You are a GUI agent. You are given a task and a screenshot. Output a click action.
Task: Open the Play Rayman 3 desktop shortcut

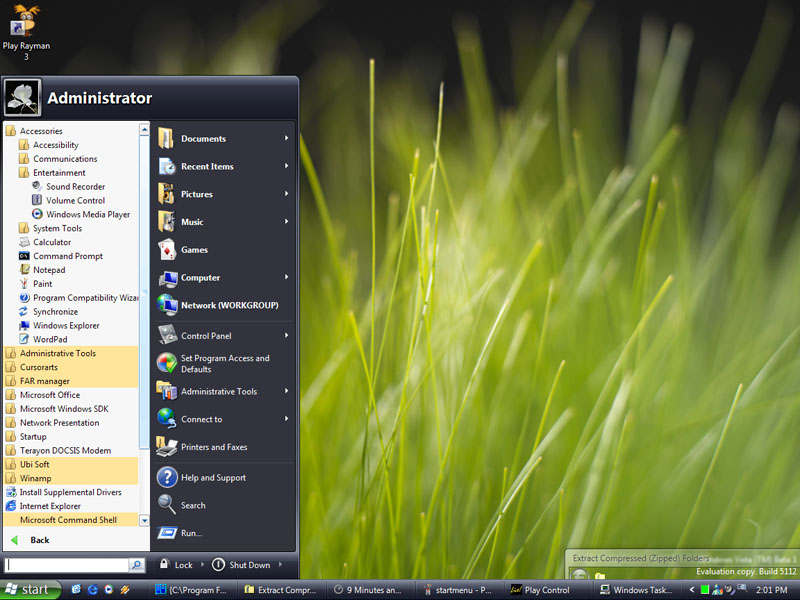click(26, 32)
